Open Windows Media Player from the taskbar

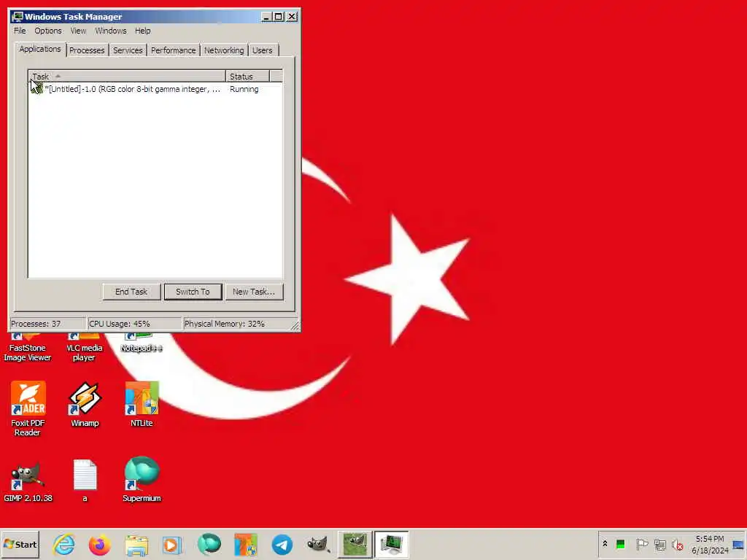pos(172,545)
